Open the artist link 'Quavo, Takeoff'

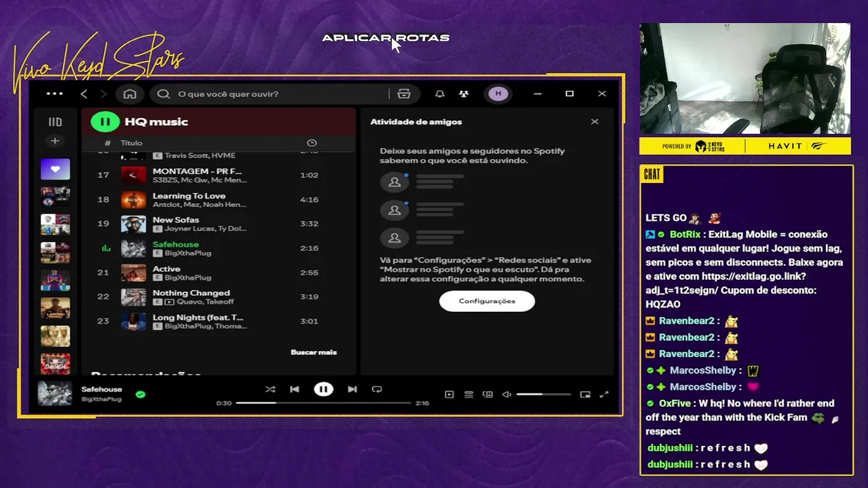(205, 302)
